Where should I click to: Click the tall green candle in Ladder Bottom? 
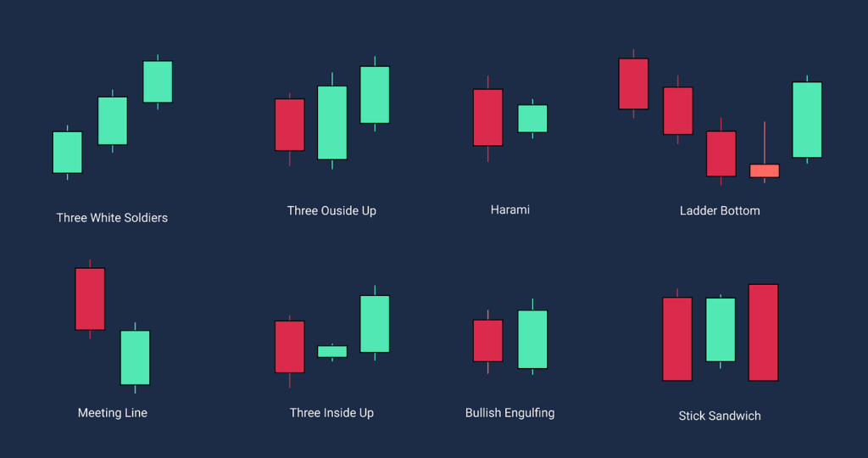coord(807,120)
